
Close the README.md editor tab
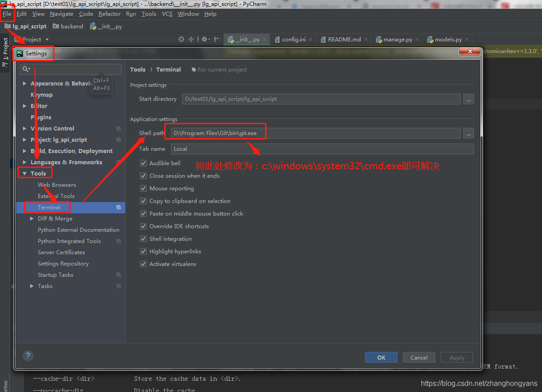[366, 40]
